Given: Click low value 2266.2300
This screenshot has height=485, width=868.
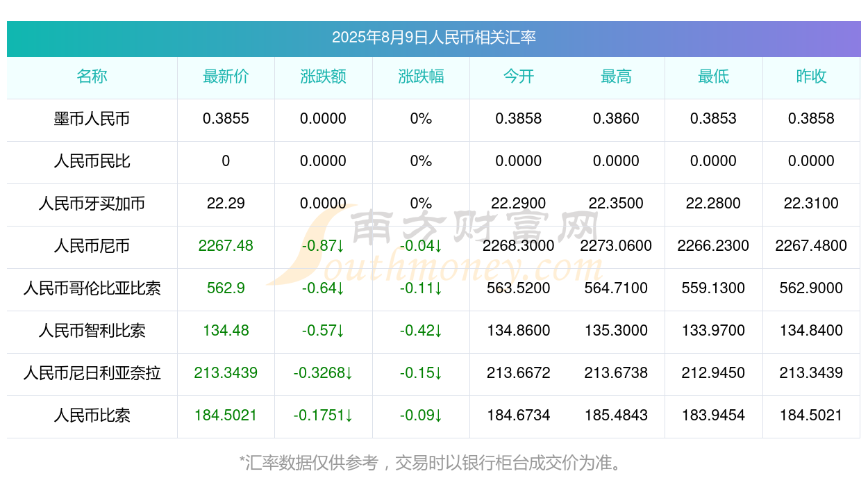Looking at the screenshot, I should pyautogui.click(x=713, y=246).
